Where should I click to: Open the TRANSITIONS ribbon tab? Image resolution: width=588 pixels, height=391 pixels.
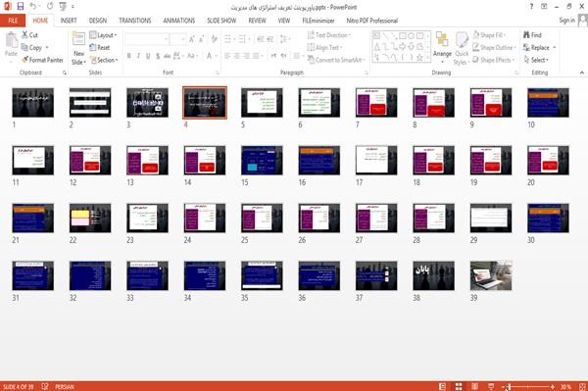135,21
